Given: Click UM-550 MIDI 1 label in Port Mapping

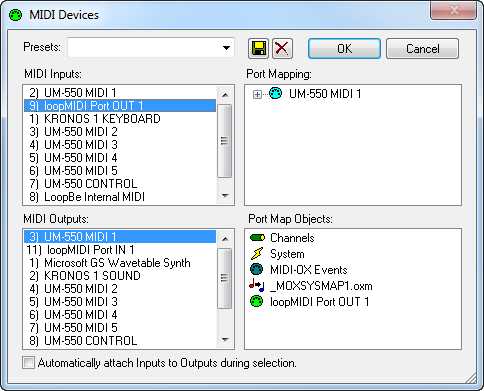Looking at the screenshot, I should click(x=325, y=94).
